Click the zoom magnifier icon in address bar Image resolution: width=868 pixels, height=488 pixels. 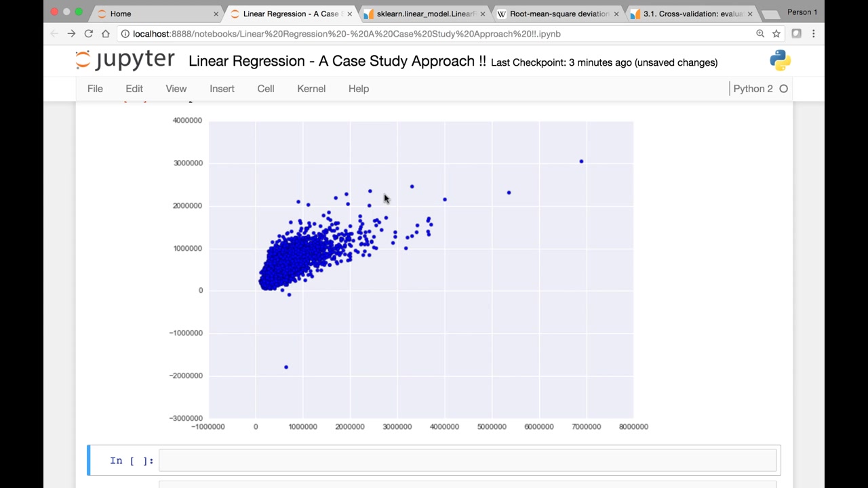[x=760, y=33]
